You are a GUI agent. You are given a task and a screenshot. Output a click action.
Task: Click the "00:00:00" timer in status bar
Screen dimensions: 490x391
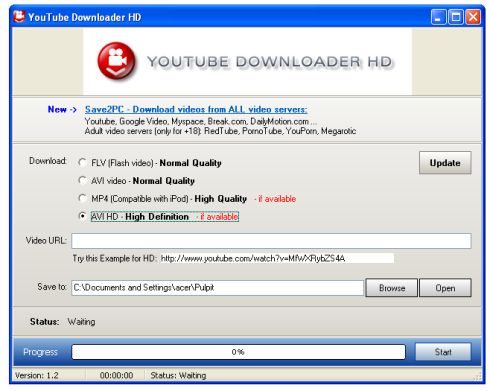[x=116, y=375]
